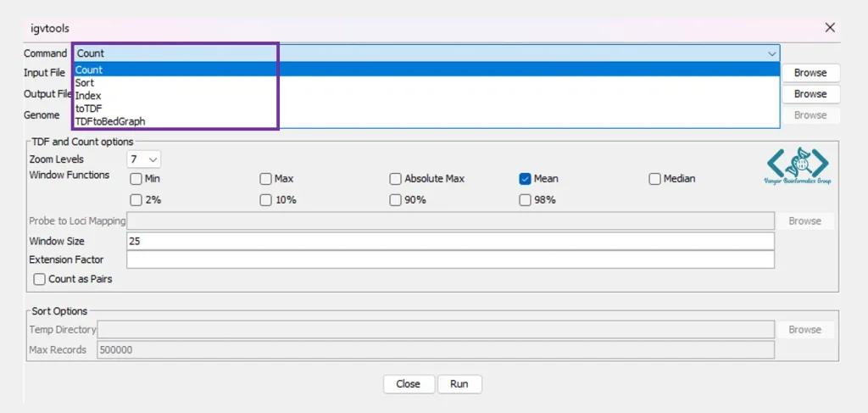This screenshot has height=413, width=868.
Task: Collapse the Command combo box arrow
Action: 771,53
